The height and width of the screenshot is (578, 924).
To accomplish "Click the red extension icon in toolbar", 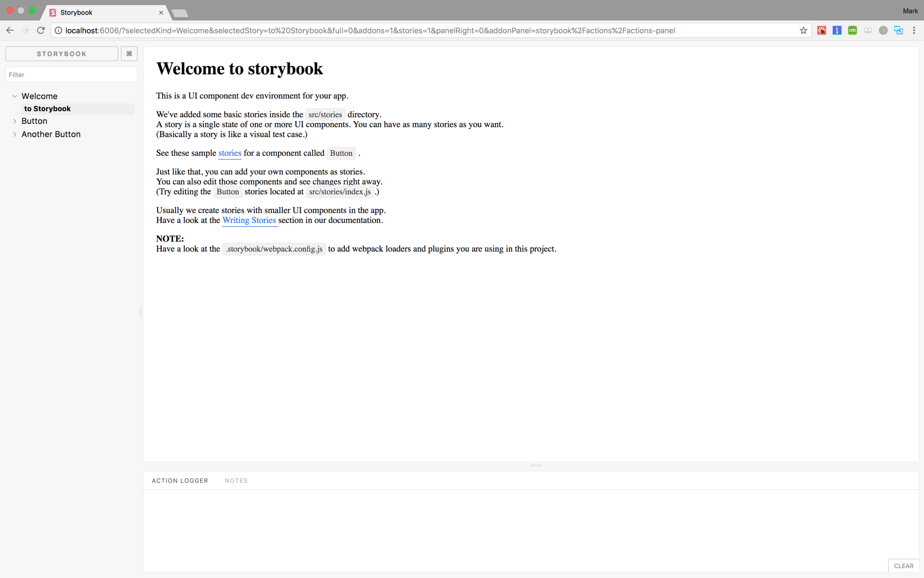I will [821, 30].
